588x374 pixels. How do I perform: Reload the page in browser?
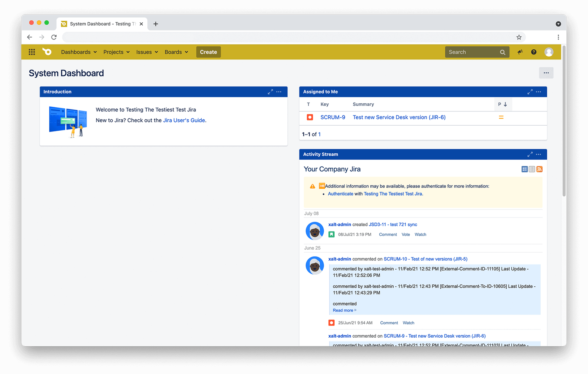click(54, 37)
